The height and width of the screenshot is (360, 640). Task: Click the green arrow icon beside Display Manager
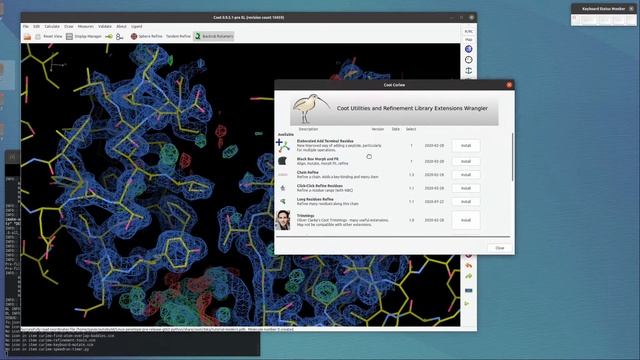coord(109,37)
